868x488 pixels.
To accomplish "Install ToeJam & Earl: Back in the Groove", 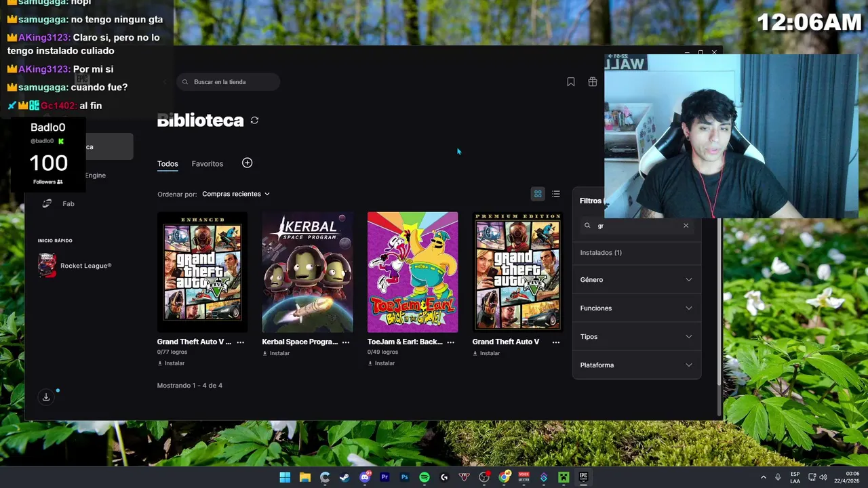I will (381, 363).
